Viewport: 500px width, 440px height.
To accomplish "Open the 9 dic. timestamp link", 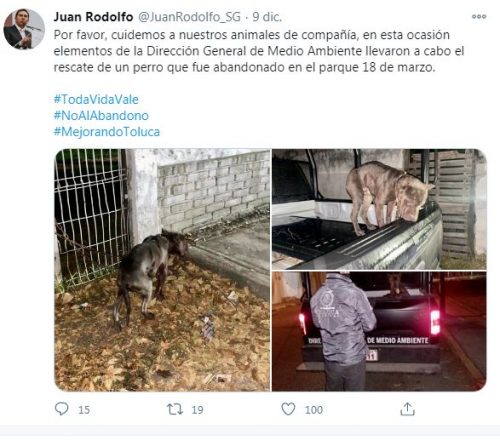I will [x=267, y=17].
